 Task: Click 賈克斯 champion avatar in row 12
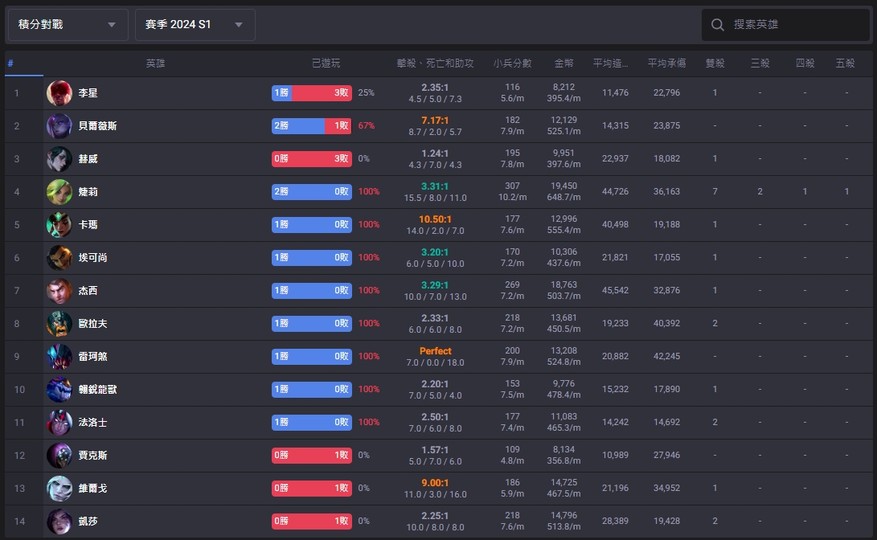[59, 456]
